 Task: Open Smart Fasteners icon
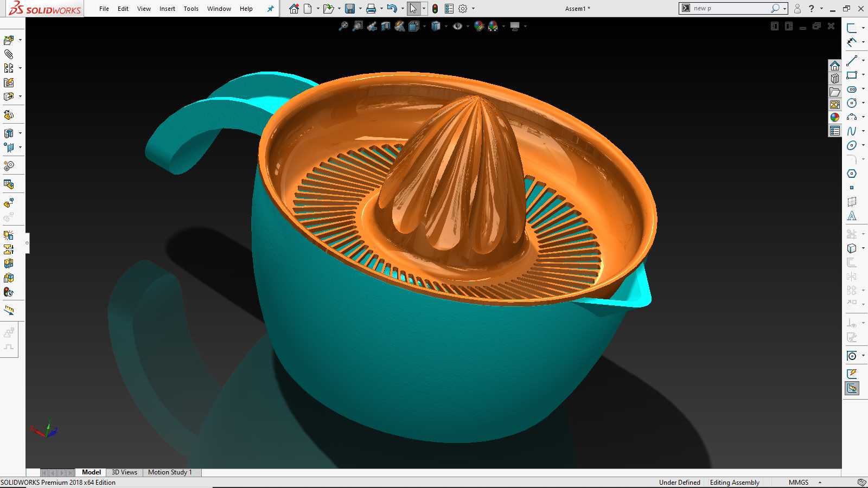(9, 82)
